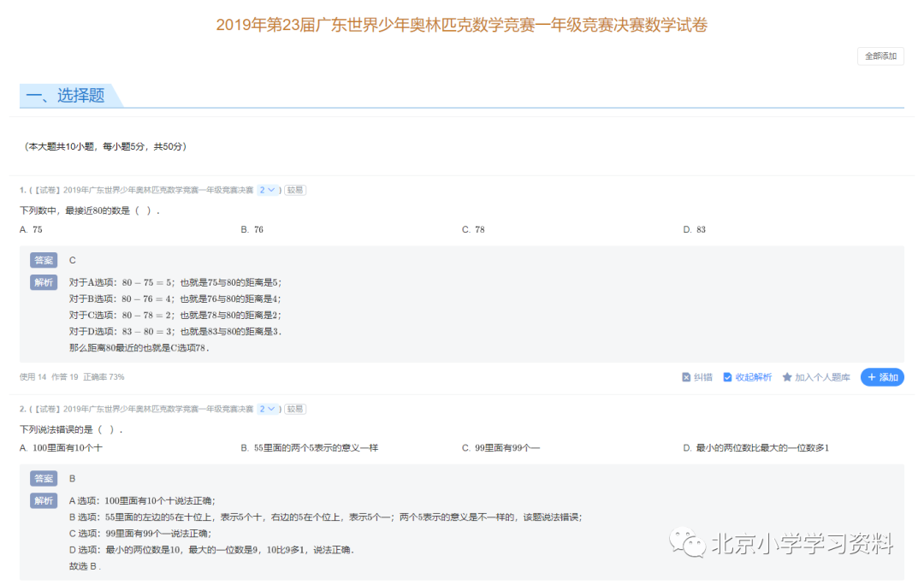Click question 2 source link text

(x=145, y=409)
